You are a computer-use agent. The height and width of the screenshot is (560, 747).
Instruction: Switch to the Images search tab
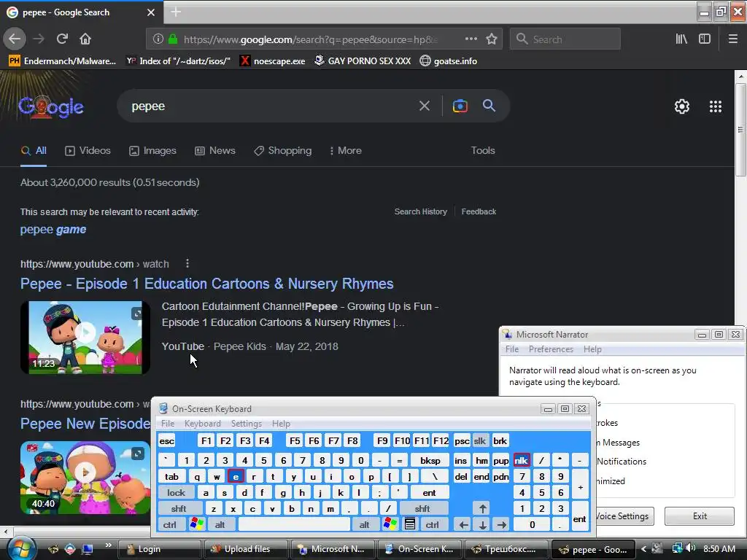point(152,150)
